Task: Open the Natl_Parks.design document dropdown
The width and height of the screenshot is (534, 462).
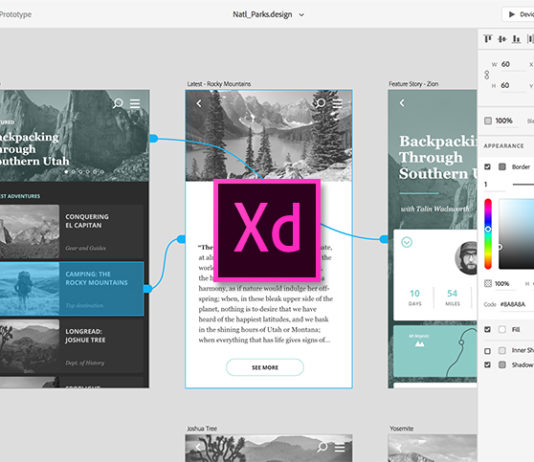Action: (x=301, y=15)
